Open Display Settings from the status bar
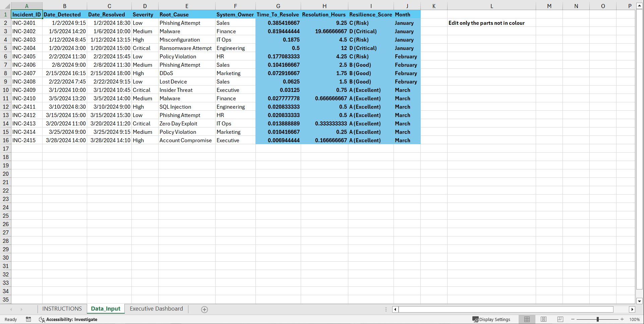Viewport: 644px width, 324px height. point(491,319)
